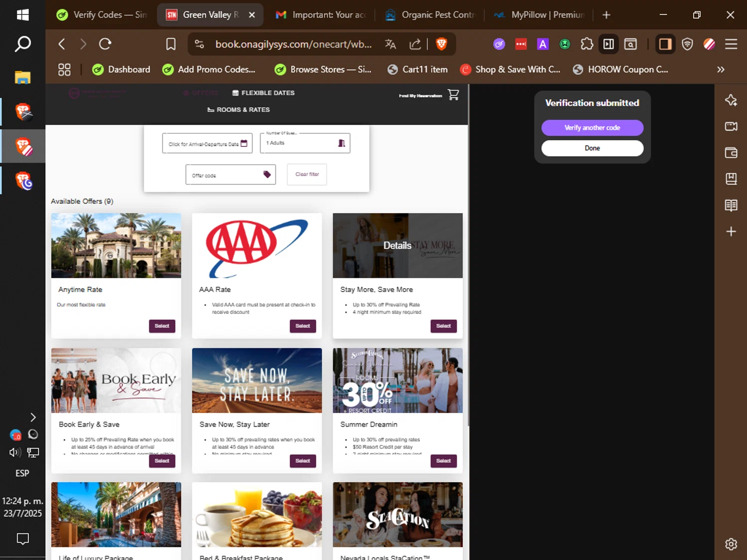
Task: Bookmark this page icon
Action: (171, 44)
